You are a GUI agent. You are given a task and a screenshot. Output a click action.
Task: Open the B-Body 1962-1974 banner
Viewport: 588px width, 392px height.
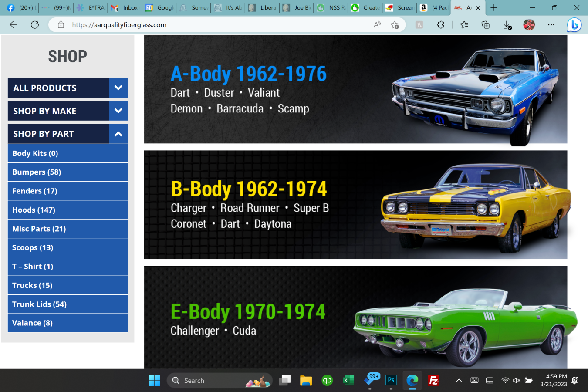[x=355, y=205]
